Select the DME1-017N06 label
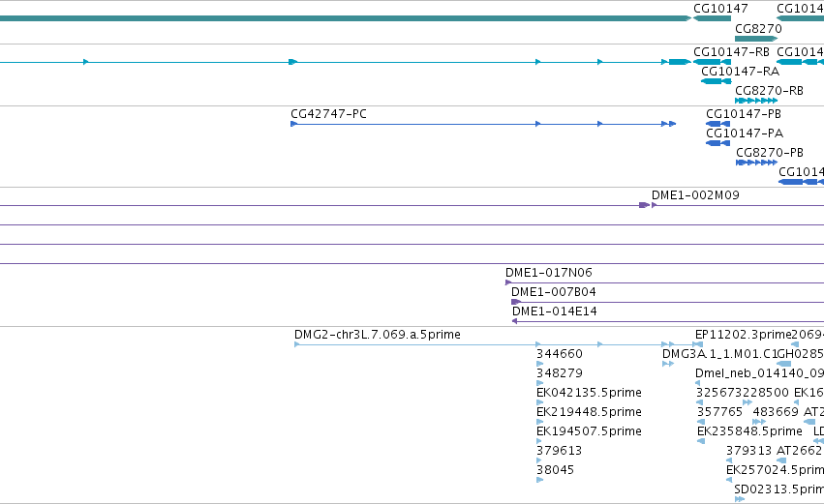This screenshot has height=504, width=824. pyautogui.click(x=549, y=273)
